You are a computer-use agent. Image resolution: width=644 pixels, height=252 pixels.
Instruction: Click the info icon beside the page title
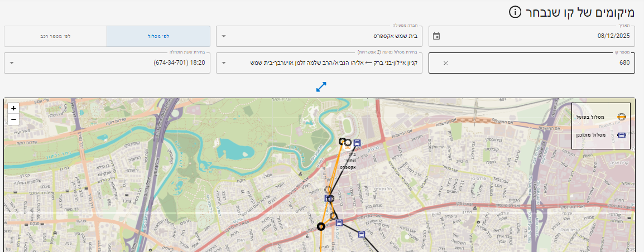tap(515, 12)
